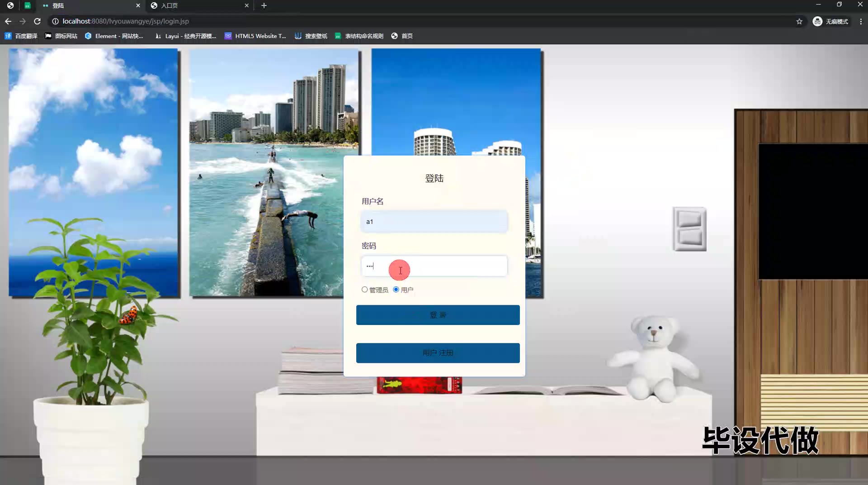The height and width of the screenshot is (485, 868).
Task: Click the incognito 无痕模式 indicator
Action: [x=830, y=21]
